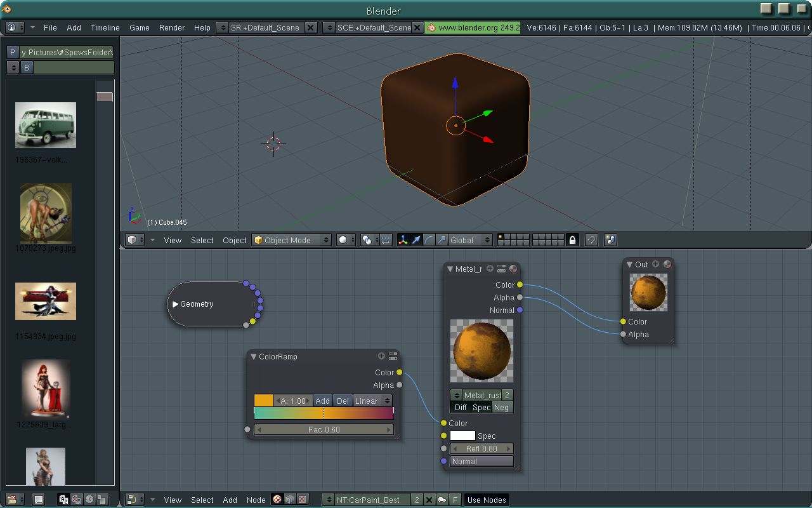This screenshot has width=812, height=508.
Task: Delete the SR:+Default_Scene screen
Action: coord(311,28)
